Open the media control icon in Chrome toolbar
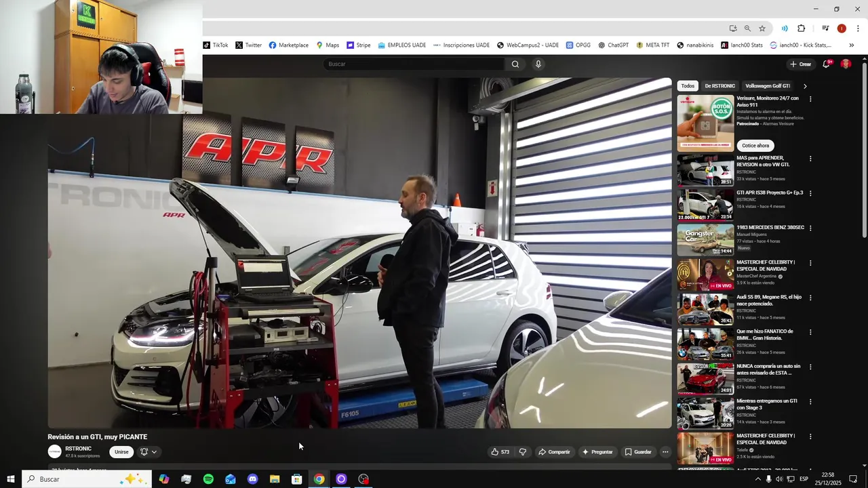The image size is (868, 488). pos(825,28)
